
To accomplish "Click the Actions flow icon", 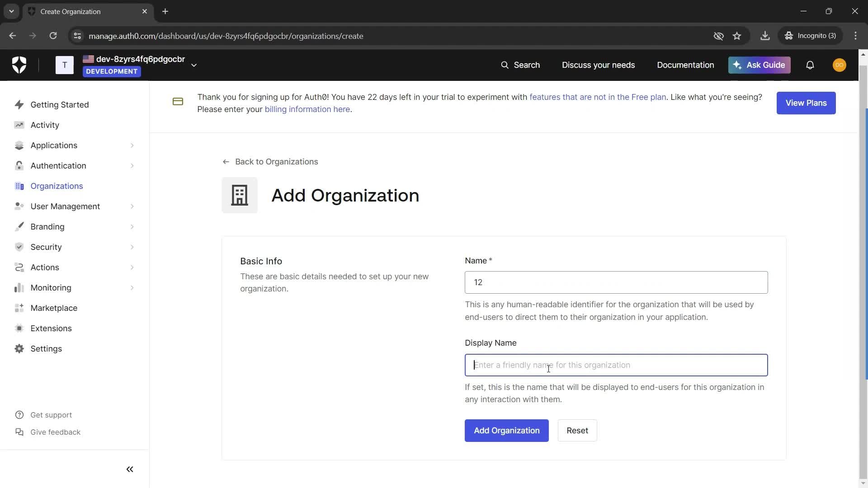I will click(19, 267).
